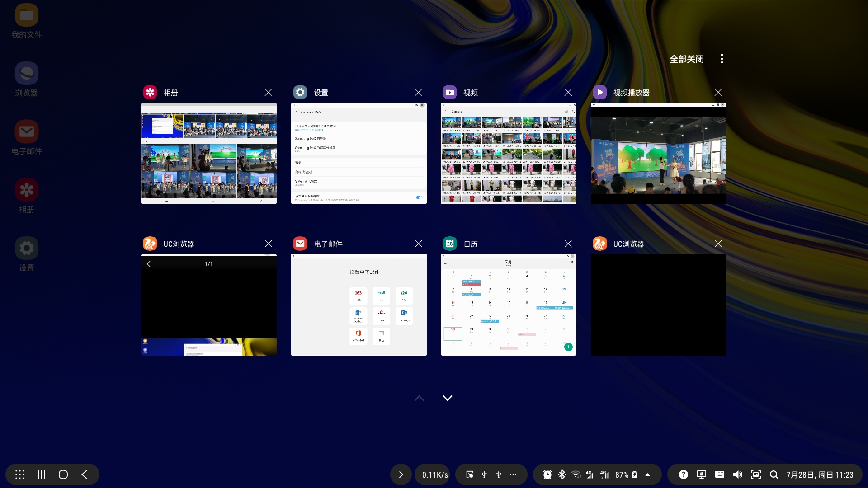Expand notifications with right chevron button
Viewport: 868px width, 488px height.
point(401,474)
